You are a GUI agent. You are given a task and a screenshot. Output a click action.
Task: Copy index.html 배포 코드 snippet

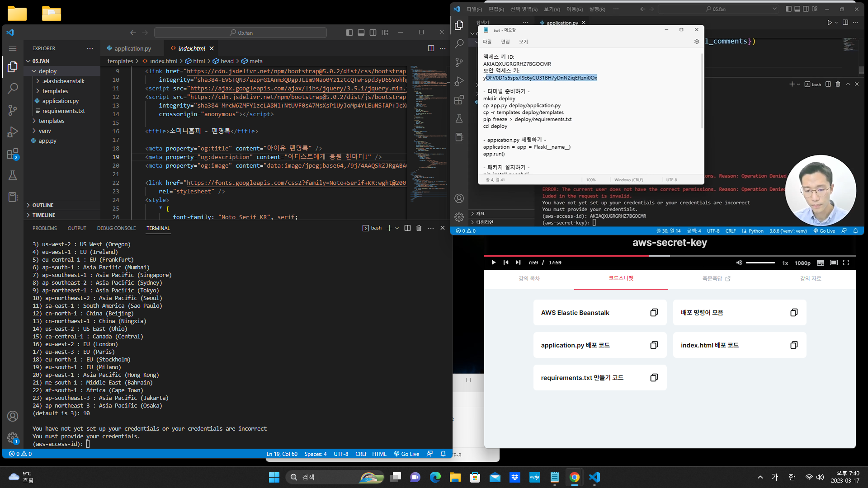coord(793,345)
